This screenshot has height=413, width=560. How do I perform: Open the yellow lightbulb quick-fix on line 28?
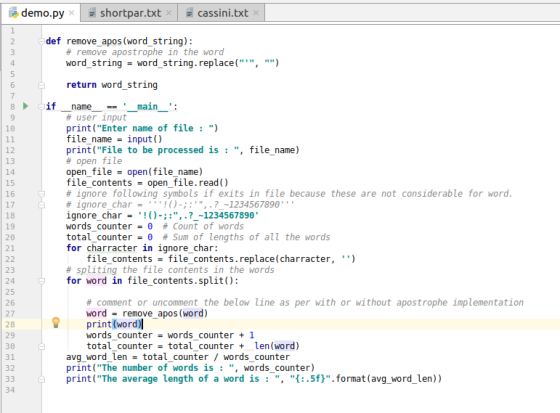pyautogui.click(x=56, y=323)
